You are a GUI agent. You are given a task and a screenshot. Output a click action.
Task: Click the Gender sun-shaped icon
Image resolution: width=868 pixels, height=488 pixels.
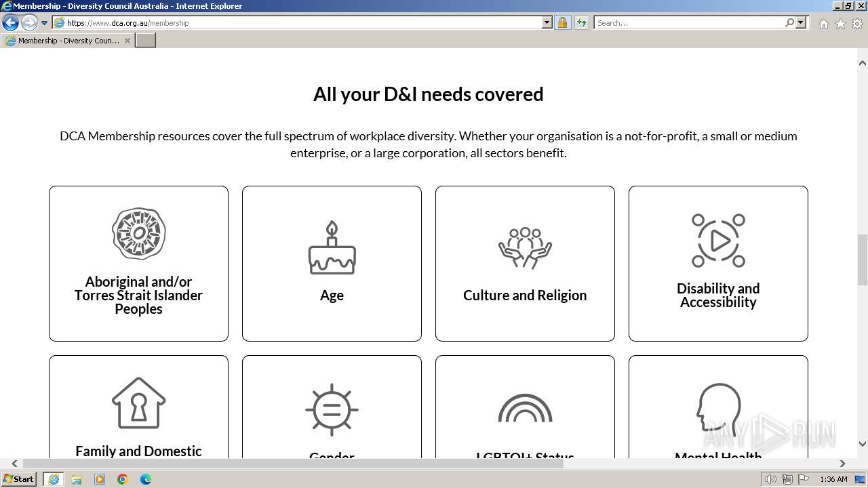(332, 410)
